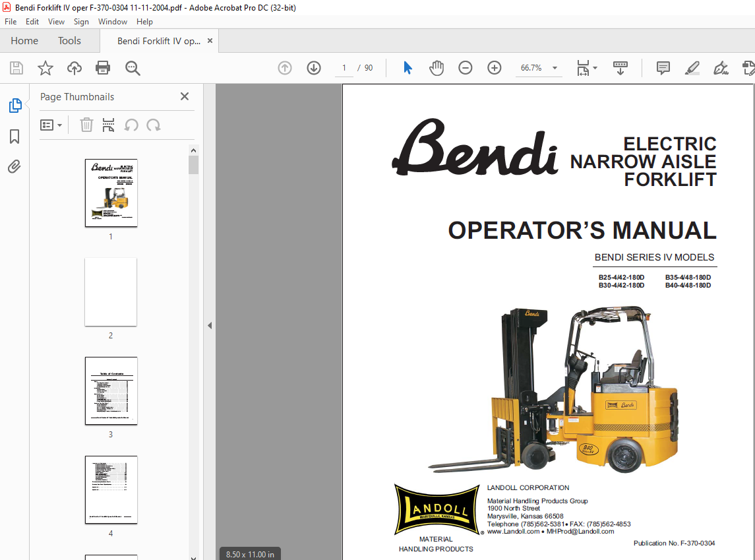Print the file with printer icon
Image resolution: width=755 pixels, height=560 pixels.
click(103, 68)
